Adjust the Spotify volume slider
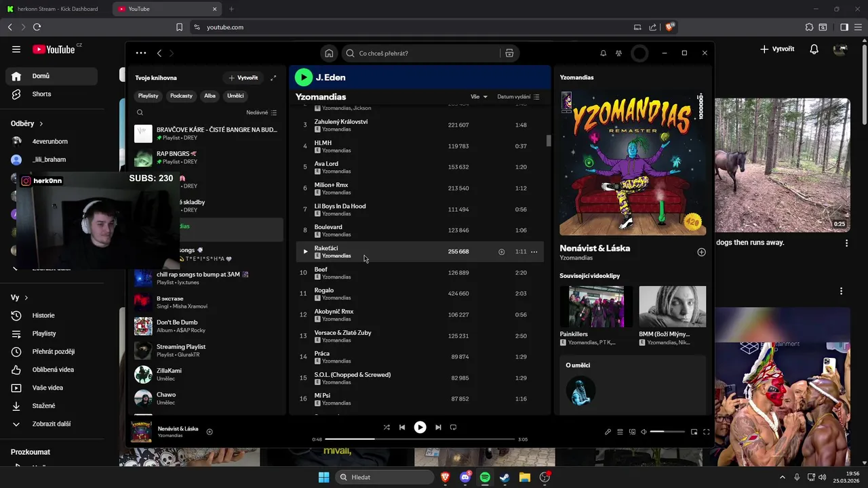The image size is (868, 488). point(667,432)
